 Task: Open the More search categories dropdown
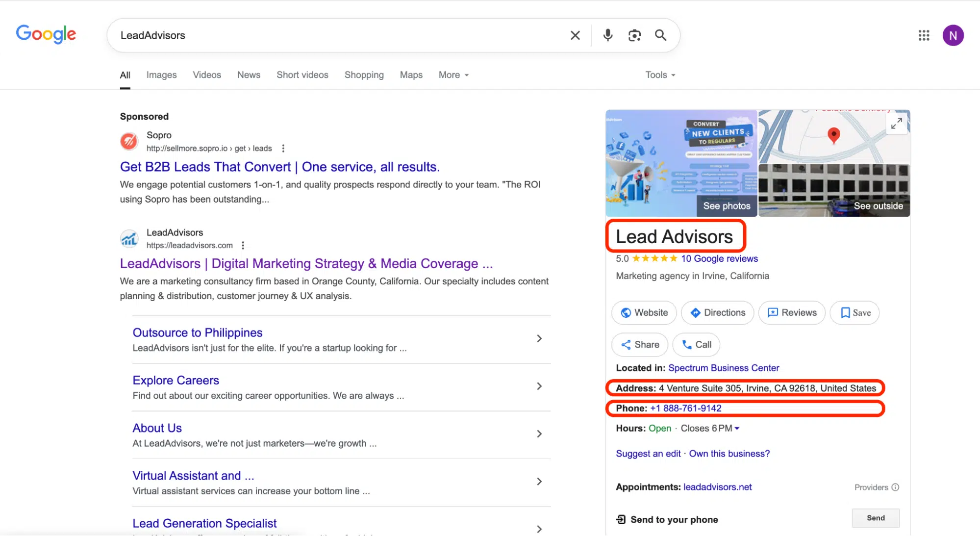pyautogui.click(x=452, y=75)
